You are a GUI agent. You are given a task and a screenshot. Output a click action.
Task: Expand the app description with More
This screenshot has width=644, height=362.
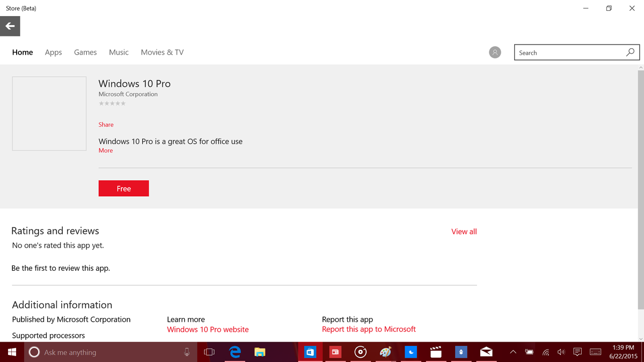click(x=105, y=150)
